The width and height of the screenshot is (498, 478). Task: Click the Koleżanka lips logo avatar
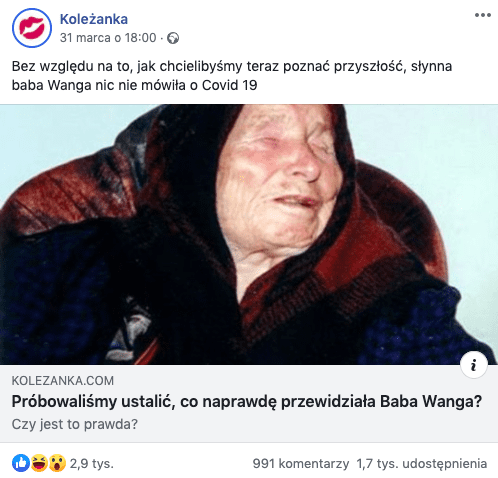[x=32, y=28]
